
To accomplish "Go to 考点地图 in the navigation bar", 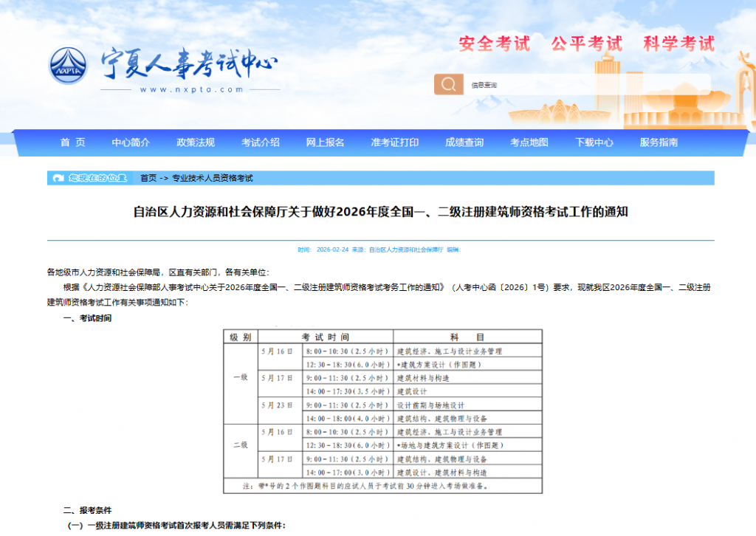I will (529, 142).
